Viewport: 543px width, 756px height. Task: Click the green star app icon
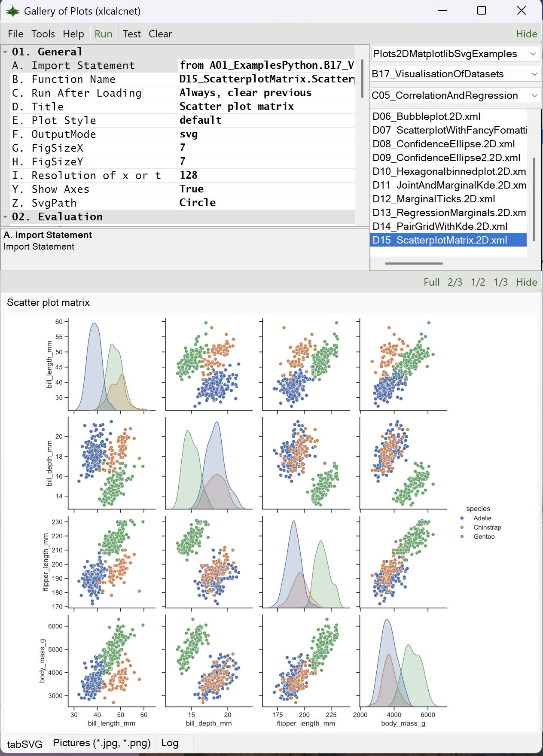(x=13, y=11)
